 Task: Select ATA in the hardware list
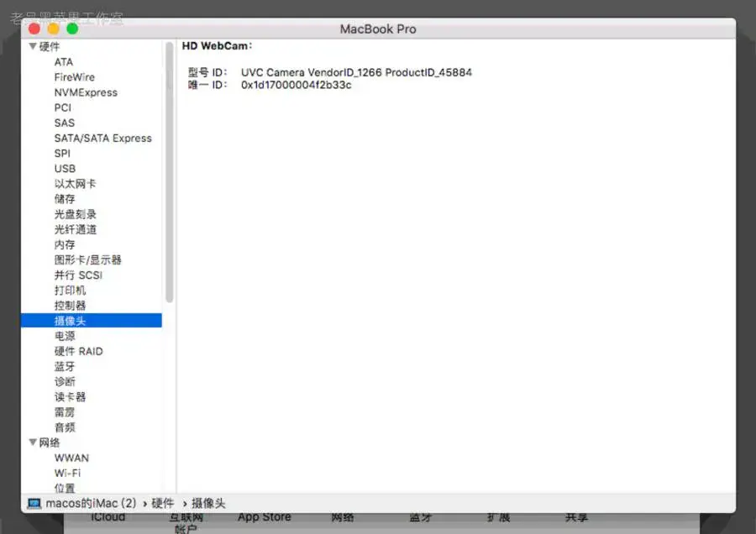[x=64, y=61]
